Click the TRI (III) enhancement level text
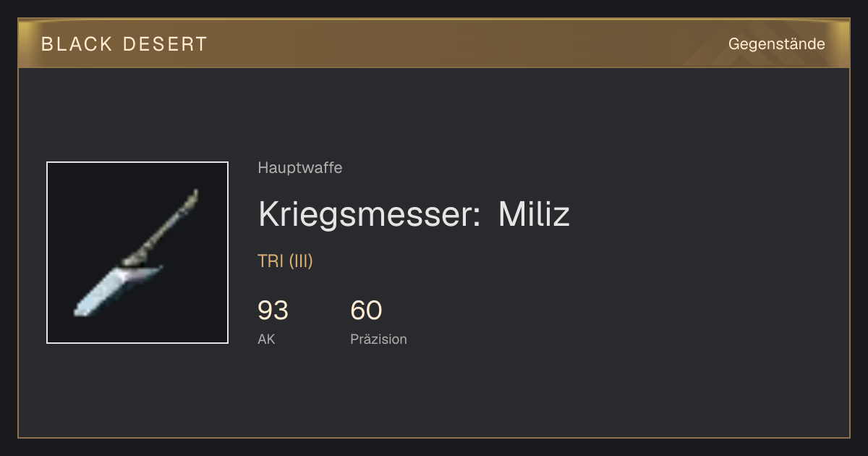Screen dimensions: 868x456 [x=285, y=261]
